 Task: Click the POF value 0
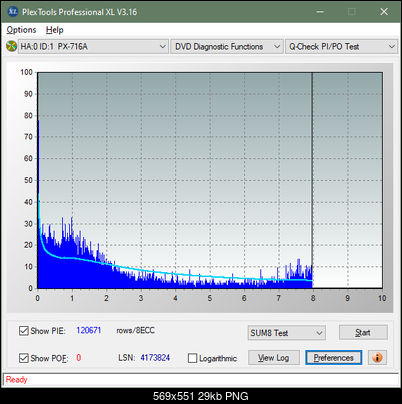coord(79,358)
